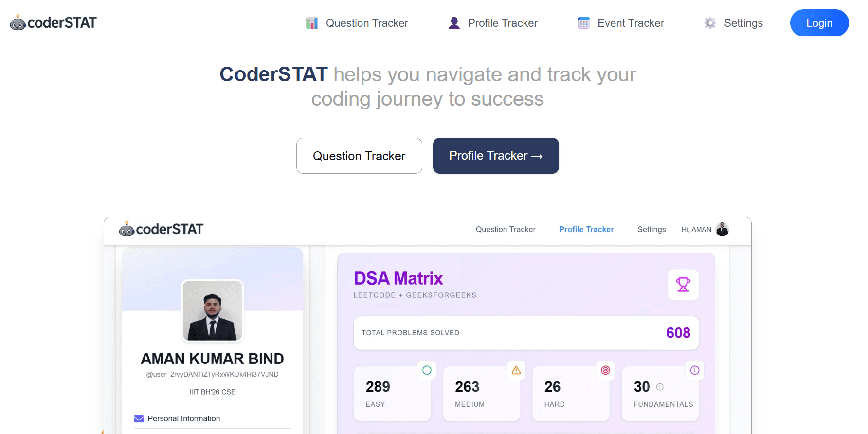Click the outlined Question Tracker button

click(x=359, y=156)
